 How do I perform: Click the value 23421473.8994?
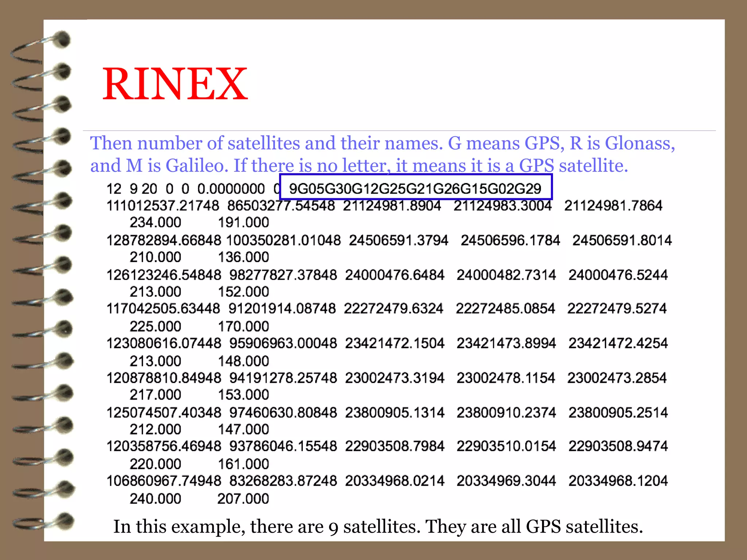506,343
